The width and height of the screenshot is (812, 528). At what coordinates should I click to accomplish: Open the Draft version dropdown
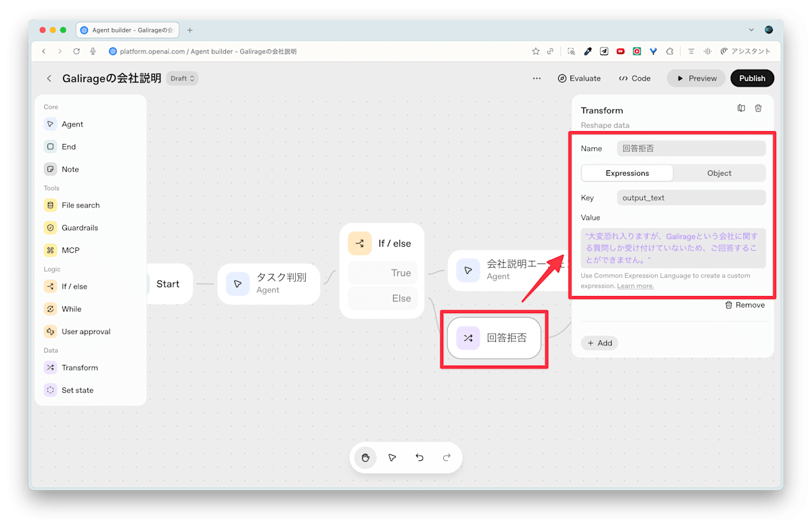[x=183, y=78]
